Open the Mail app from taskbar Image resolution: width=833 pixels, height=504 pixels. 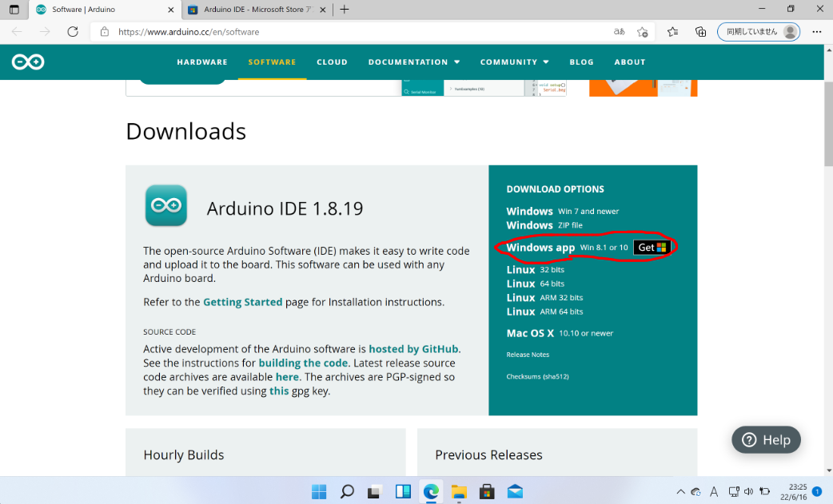pyautogui.click(x=515, y=492)
